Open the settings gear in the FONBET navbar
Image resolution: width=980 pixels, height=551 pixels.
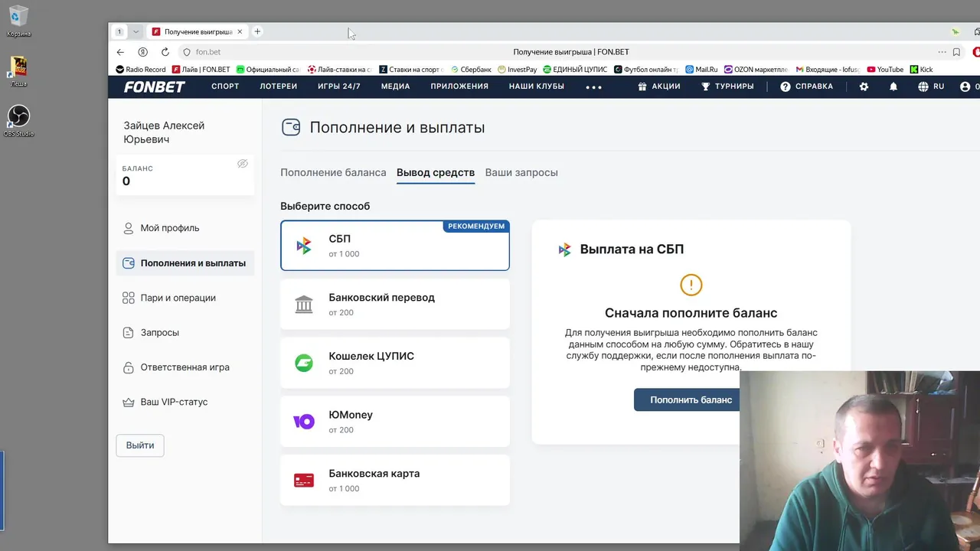864,86
